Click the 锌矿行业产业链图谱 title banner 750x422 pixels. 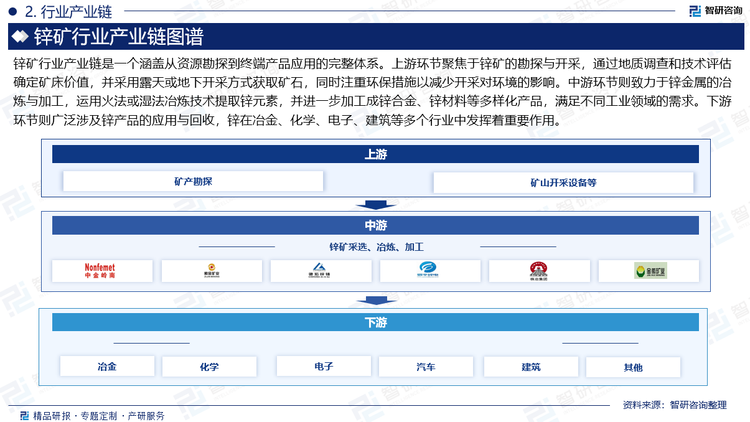[x=376, y=36]
